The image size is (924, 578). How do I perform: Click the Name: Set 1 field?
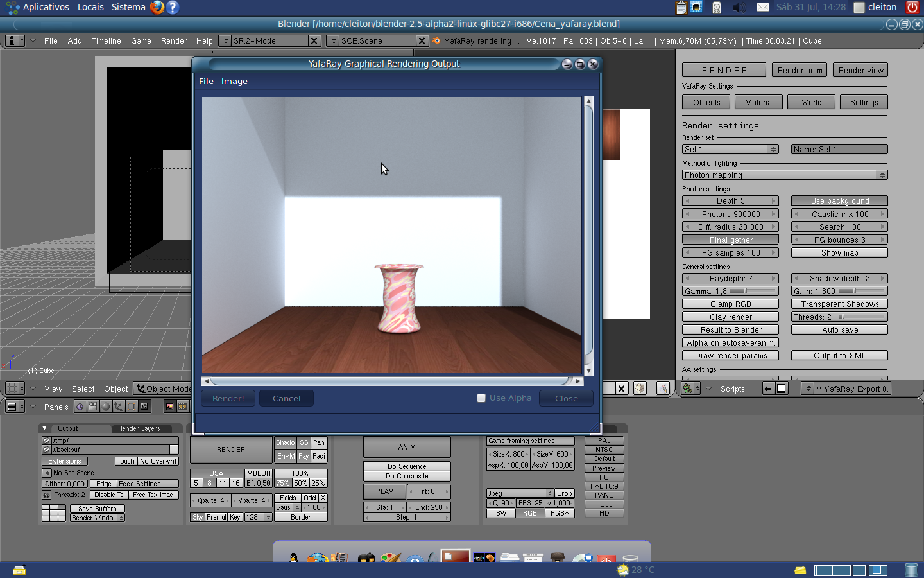tap(839, 149)
